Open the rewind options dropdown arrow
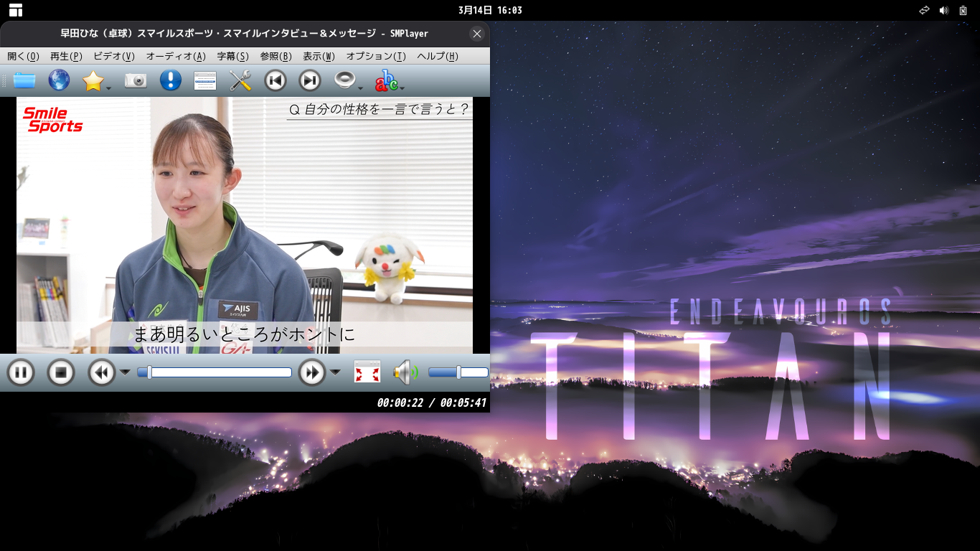The height and width of the screenshot is (551, 980). point(125,372)
